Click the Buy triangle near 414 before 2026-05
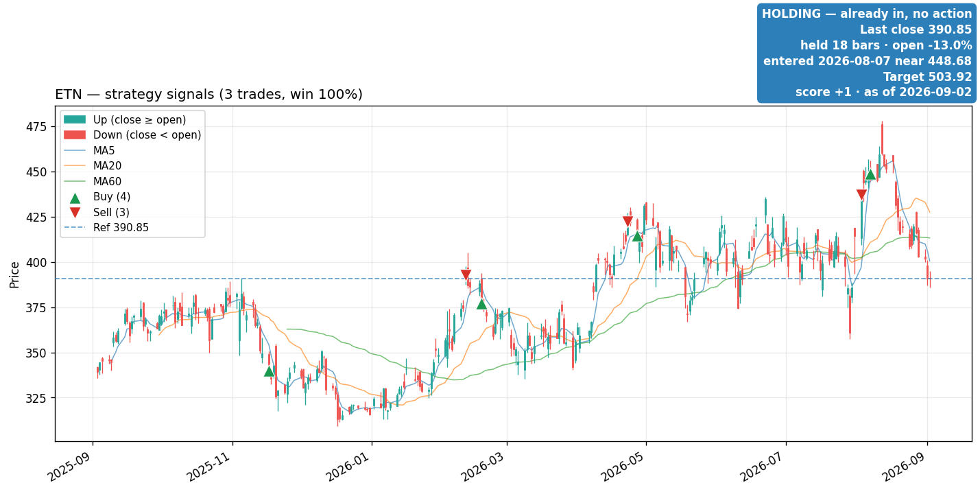The width and height of the screenshot is (980, 492). 637,236
